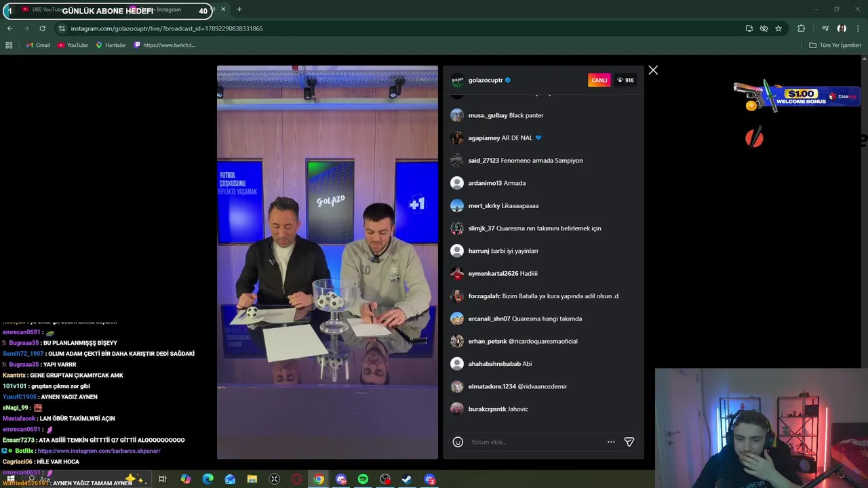Click golazocuptr profile avatar in live header
Screen dimensions: 868x488
[457, 80]
